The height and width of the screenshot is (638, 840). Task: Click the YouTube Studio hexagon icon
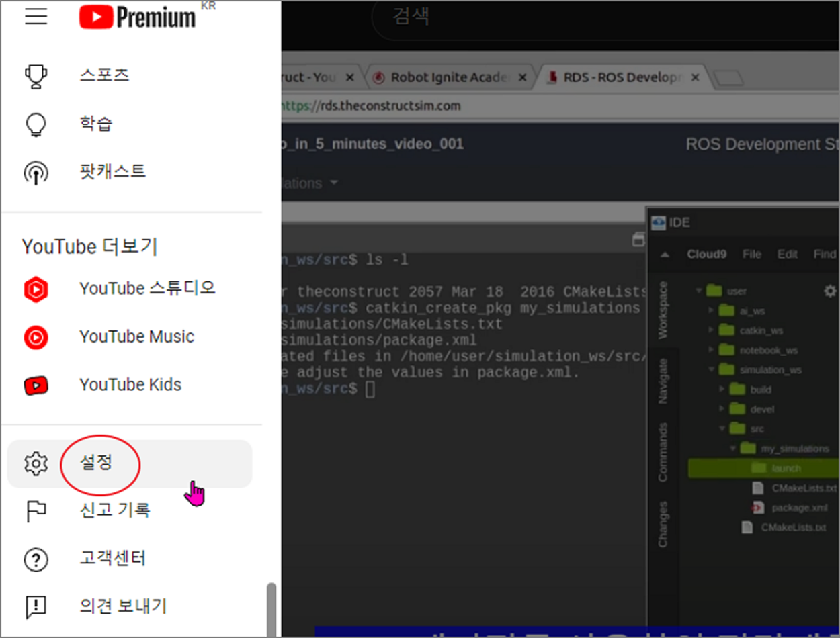pyautogui.click(x=36, y=289)
